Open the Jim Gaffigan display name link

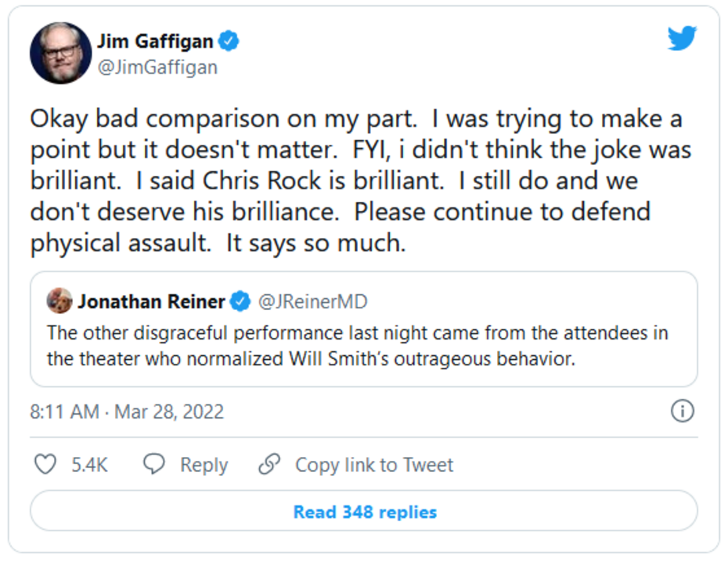click(x=154, y=41)
